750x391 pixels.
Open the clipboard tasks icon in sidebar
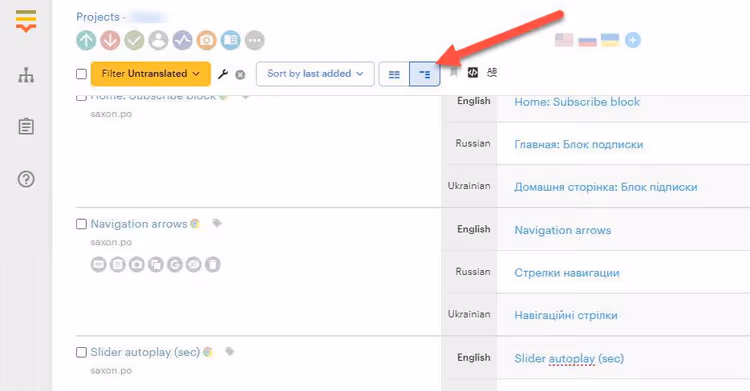click(26, 127)
